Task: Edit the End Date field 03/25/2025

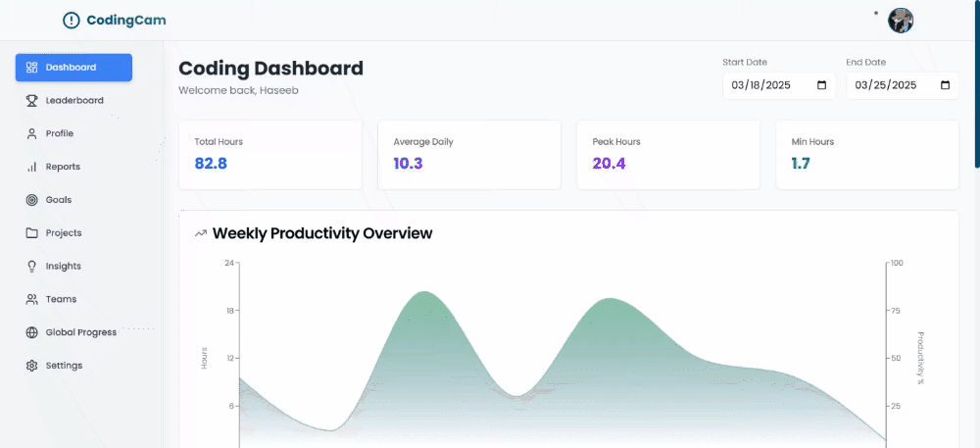Action: click(903, 85)
